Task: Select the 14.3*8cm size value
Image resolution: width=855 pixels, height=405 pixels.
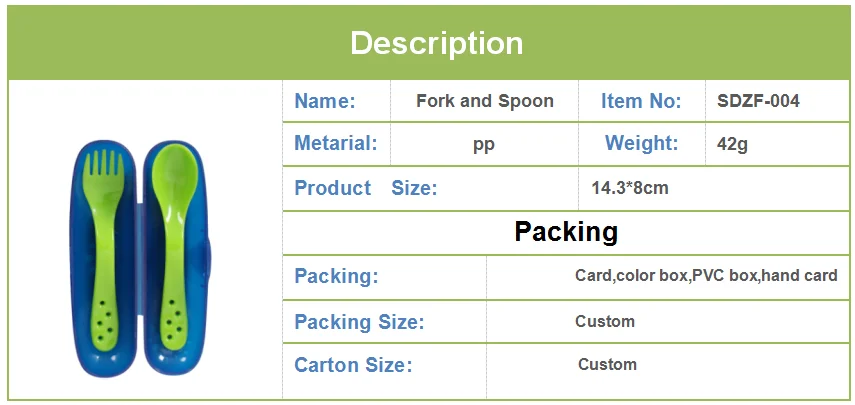Action: coord(630,188)
